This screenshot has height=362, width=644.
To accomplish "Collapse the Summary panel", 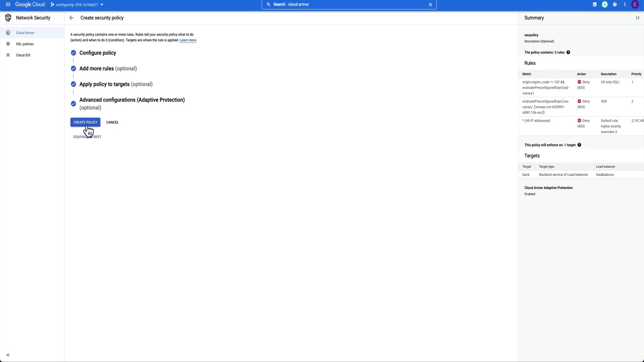I will 637,18.
